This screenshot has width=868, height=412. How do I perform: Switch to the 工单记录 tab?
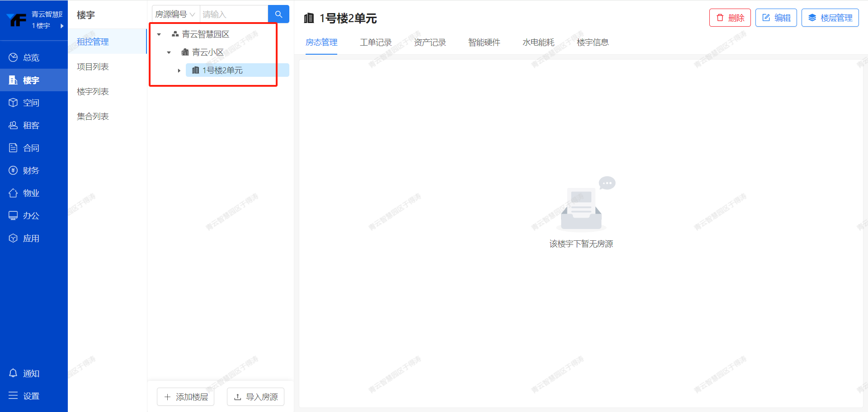[x=375, y=42]
